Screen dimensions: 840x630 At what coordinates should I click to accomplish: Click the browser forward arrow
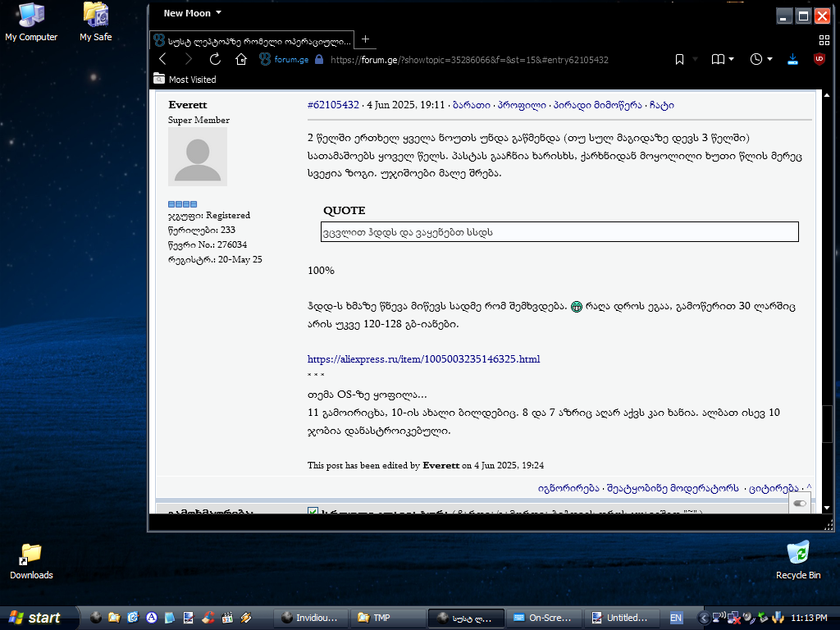tap(189, 59)
